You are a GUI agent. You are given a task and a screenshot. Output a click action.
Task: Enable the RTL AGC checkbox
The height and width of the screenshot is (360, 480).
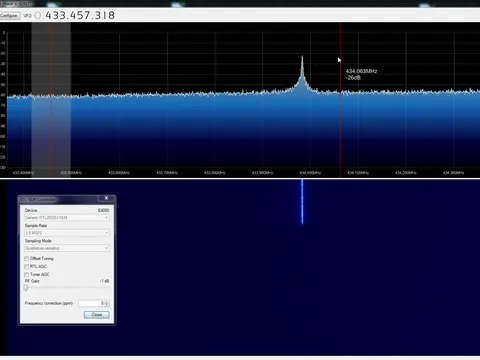[27, 267]
